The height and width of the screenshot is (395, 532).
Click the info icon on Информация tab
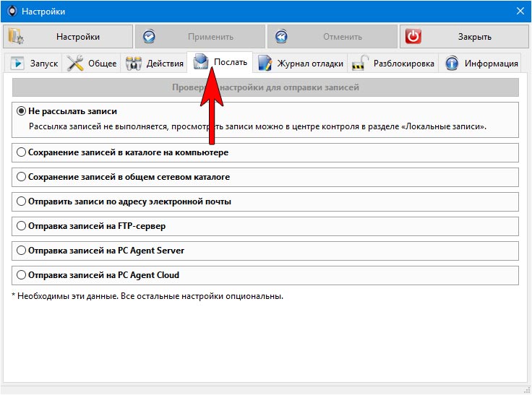[x=452, y=64]
